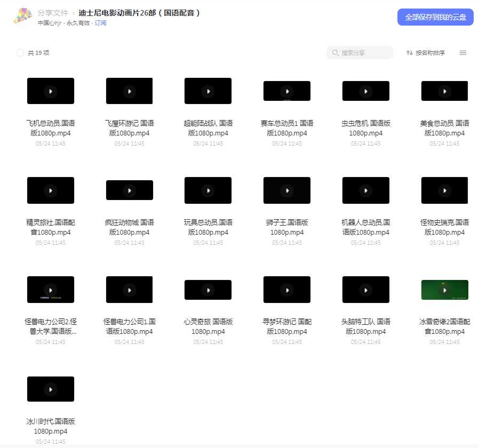Select file name 虫虫危机 国语版1080p.mp4
Image resolution: width=479 pixels, height=448 pixels.
pos(366,128)
